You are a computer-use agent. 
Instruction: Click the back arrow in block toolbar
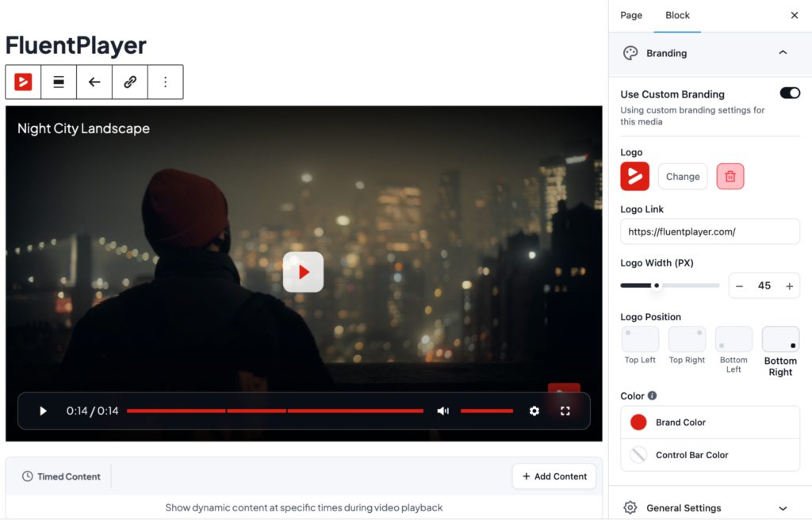coord(94,82)
